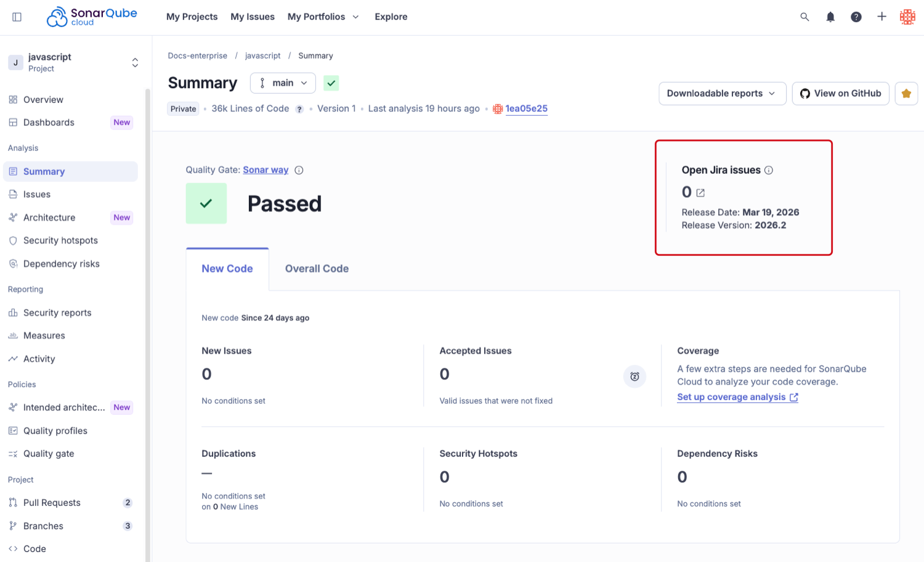This screenshot has height=562, width=924.
Task: Open the My Portfolios dropdown
Action: pos(323,17)
